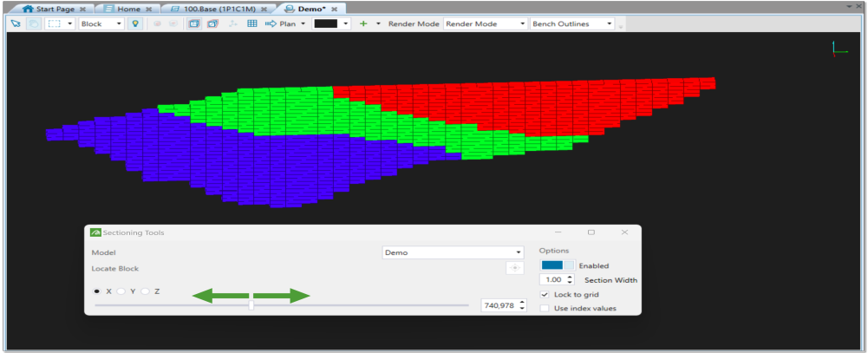The image size is (868, 353).
Task: Increment the 740,978 section position
Action: pyautogui.click(x=523, y=303)
